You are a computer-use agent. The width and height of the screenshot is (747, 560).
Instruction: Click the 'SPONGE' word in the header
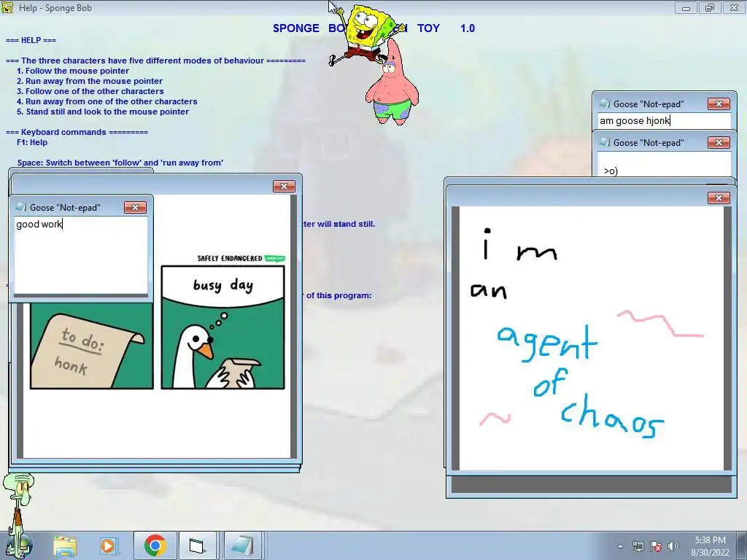point(296,28)
